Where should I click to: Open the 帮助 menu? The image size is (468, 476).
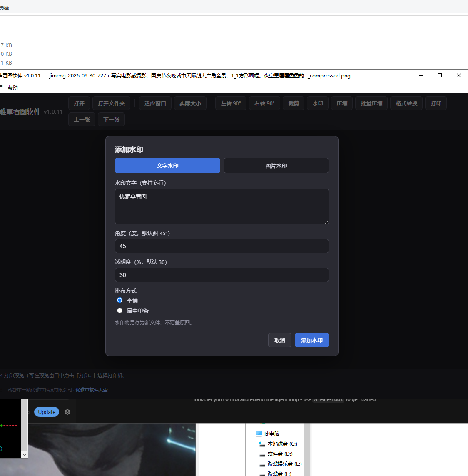(13, 88)
